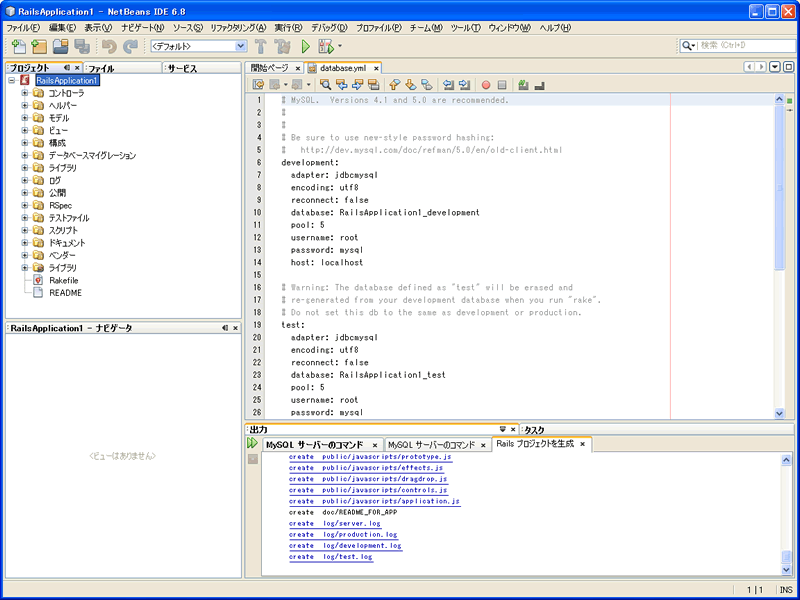800x600 pixels.
Task: Open the ファイル(F) menu
Action: (23, 28)
